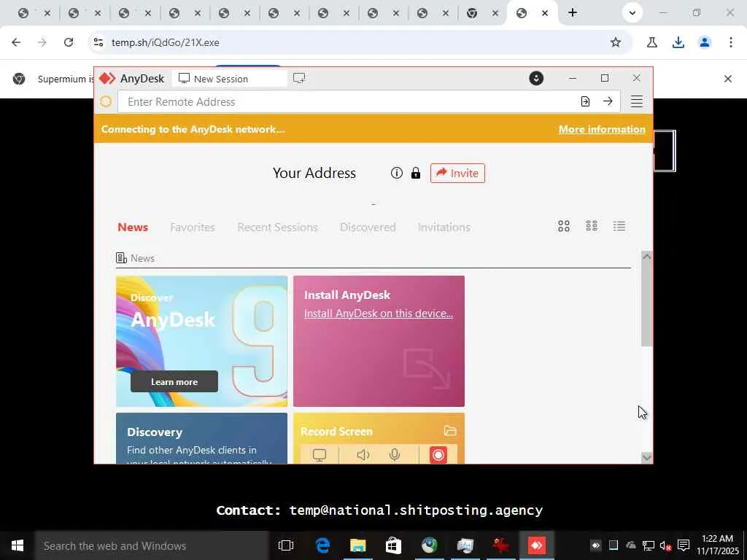The width and height of the screenshot is (747, 560).
Task: Open the Store from the taskbar
Action: [x=393, y=545]
